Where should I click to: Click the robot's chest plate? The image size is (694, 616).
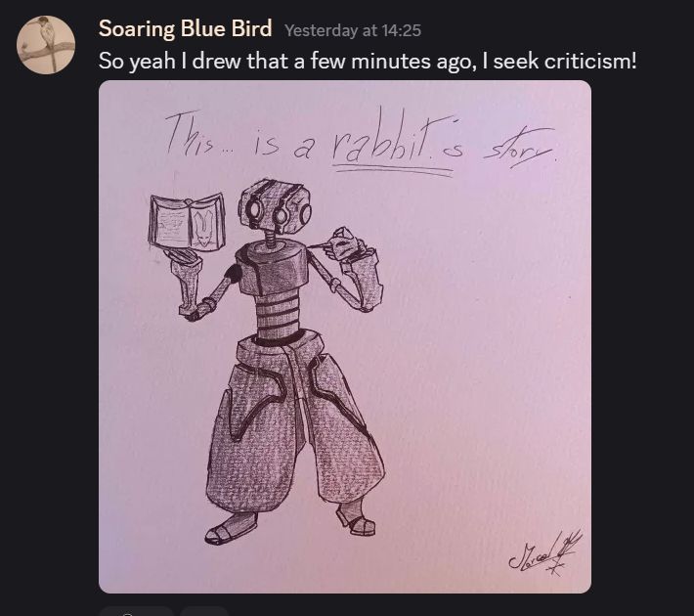[272, 267]
